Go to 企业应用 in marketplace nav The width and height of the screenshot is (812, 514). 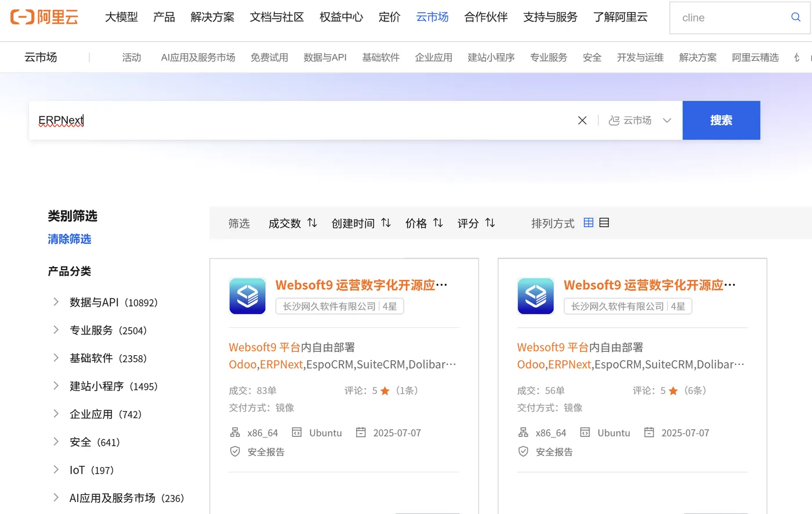(434, 57)
